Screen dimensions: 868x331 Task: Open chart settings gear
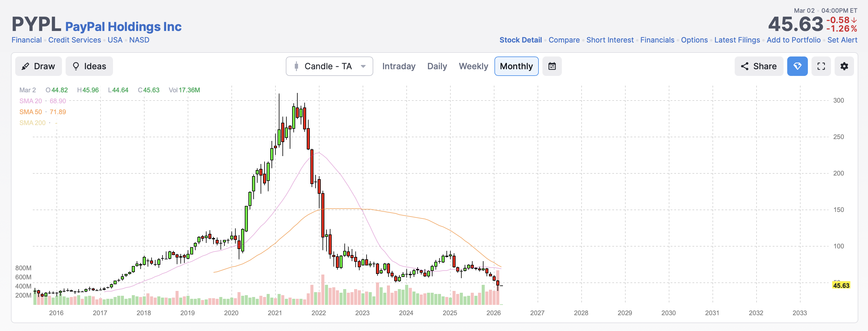click(844, 66)
